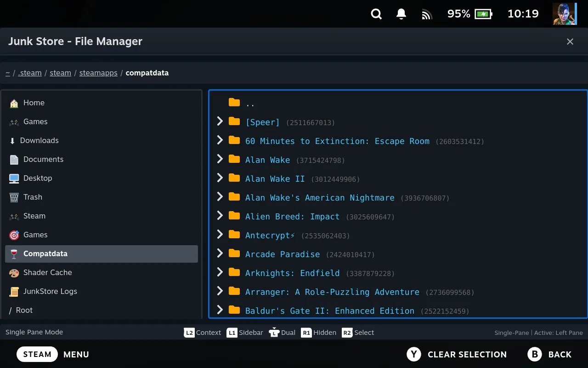Click the down arrow icon beside Downloads
This screenshot has width=588, height=368.
point(12,141)
